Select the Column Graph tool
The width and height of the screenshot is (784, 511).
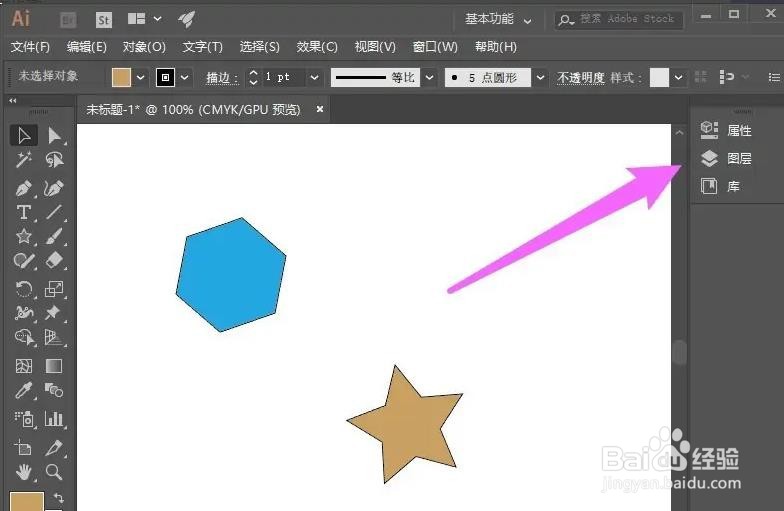pos(54,419)
